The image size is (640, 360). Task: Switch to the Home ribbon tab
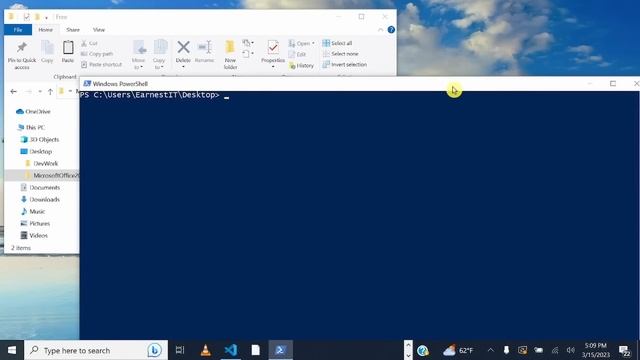(x=45, y=30)
